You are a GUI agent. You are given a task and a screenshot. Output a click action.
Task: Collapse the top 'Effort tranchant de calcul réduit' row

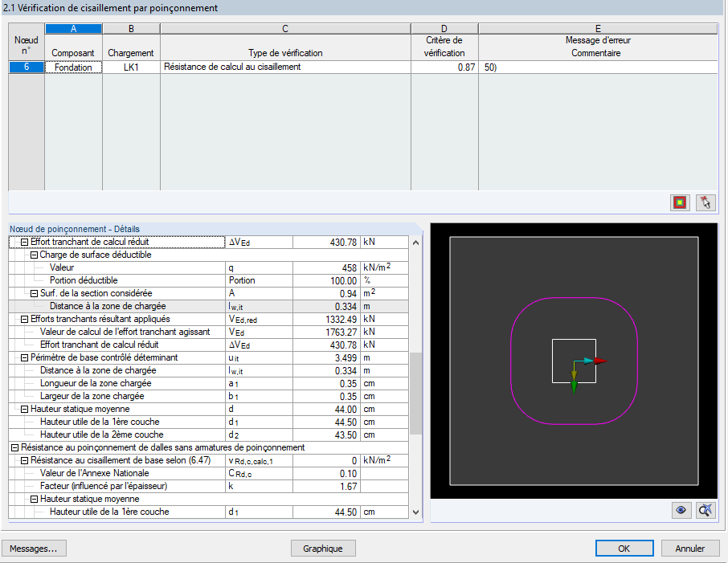pos(25,242)
